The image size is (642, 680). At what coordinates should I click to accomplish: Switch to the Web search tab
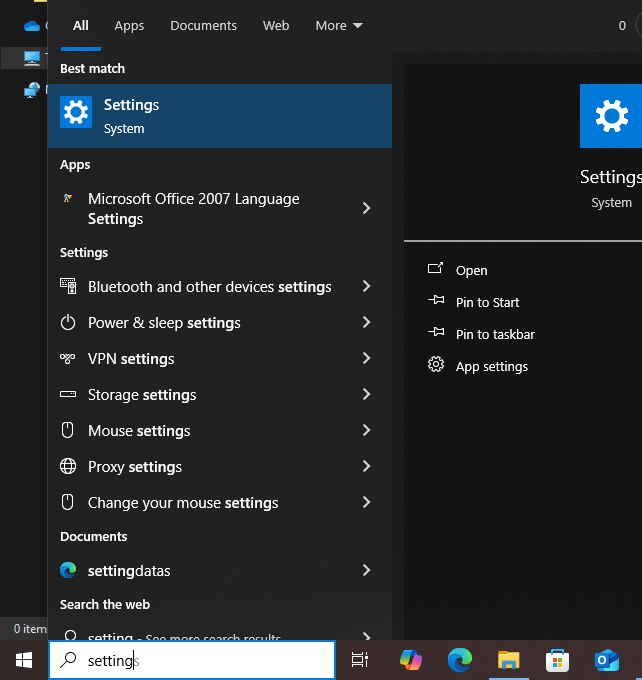point(276,26)
